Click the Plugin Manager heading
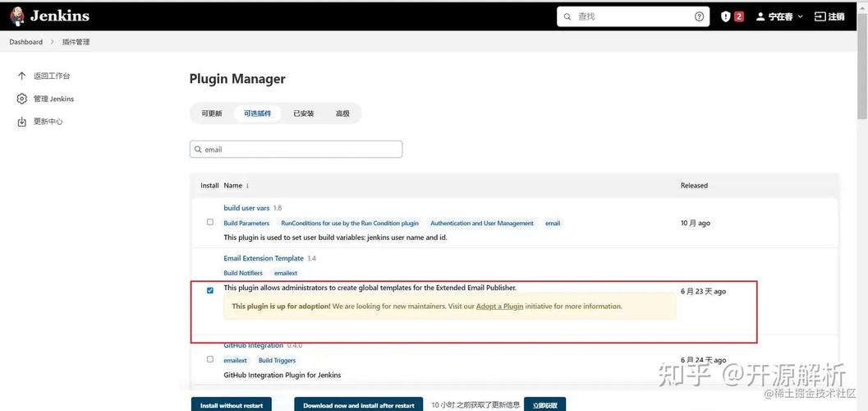This screenshot has width=868, height=411. point(237,79)
